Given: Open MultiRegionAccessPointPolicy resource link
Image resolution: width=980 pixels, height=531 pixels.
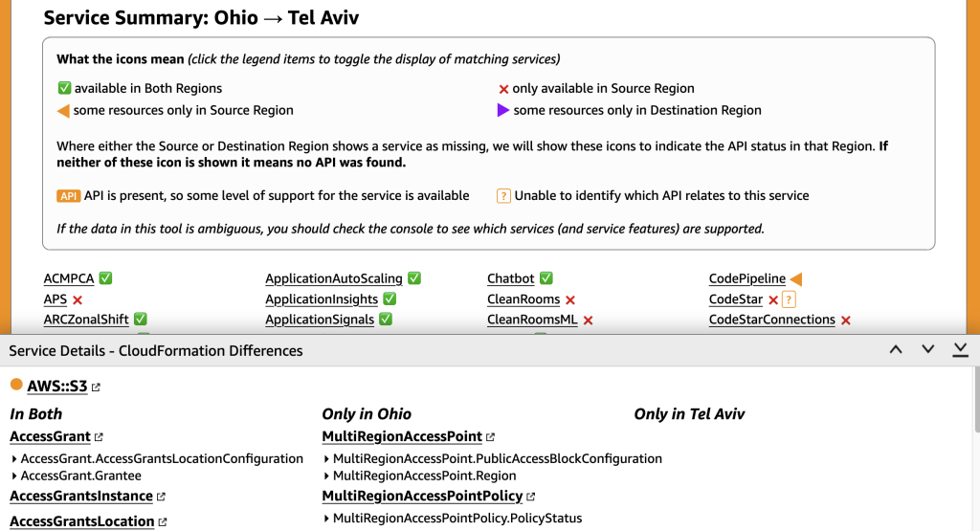Looking at the screenshot, I should tap(422, 496).
